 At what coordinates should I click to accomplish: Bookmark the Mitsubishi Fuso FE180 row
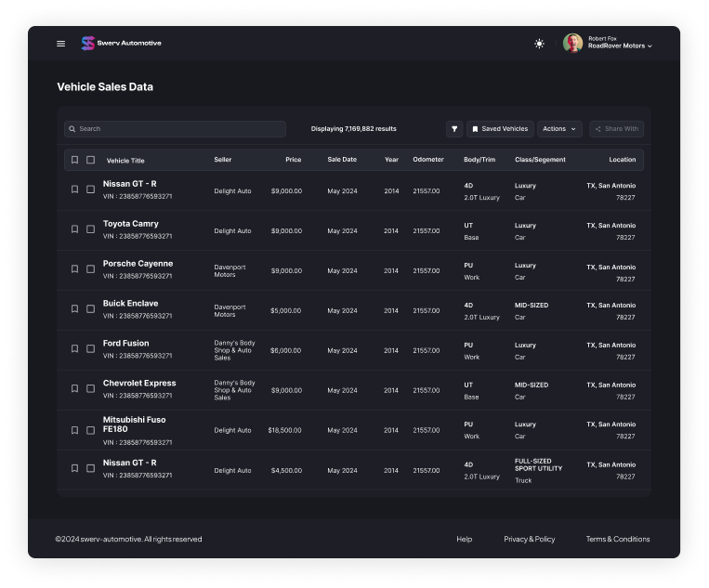[74, 430]
